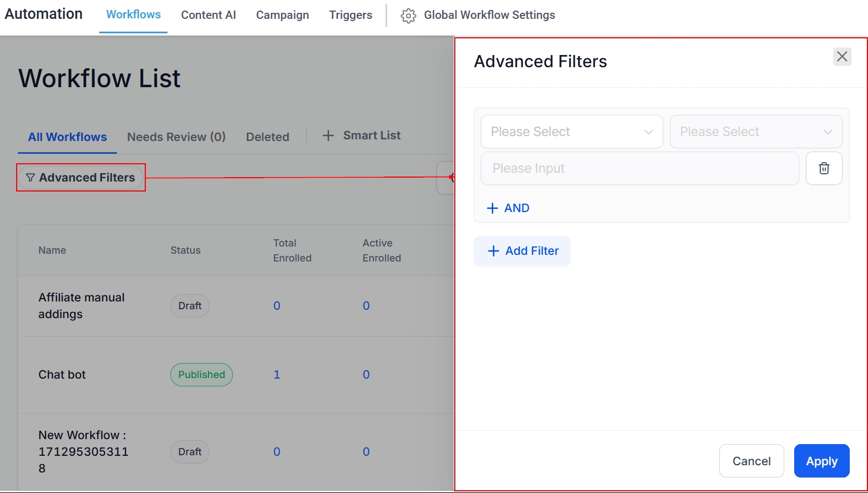This screenshot has height=493, width=868.
Task: Open the Campaign tab
Action: click(x=282, y=15)
